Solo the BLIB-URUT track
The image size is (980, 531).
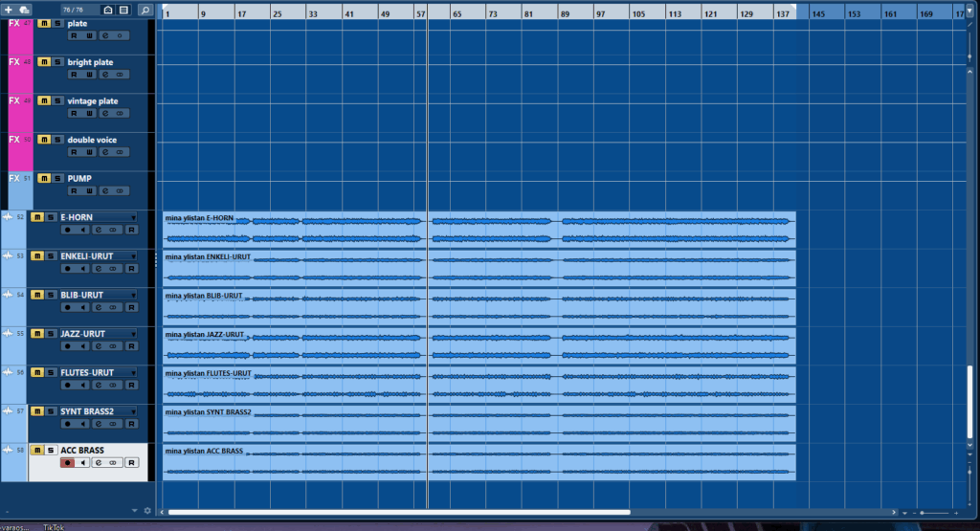(x=50, y=295)
